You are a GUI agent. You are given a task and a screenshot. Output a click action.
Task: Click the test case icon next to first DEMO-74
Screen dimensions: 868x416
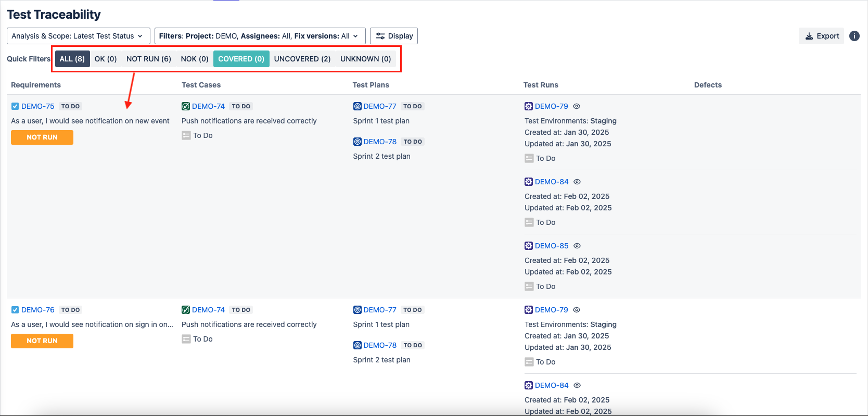(186, 106)
